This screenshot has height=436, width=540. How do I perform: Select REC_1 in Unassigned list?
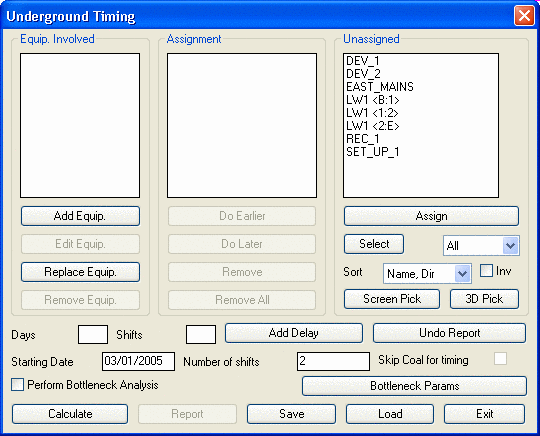click(x=363, y=139)
